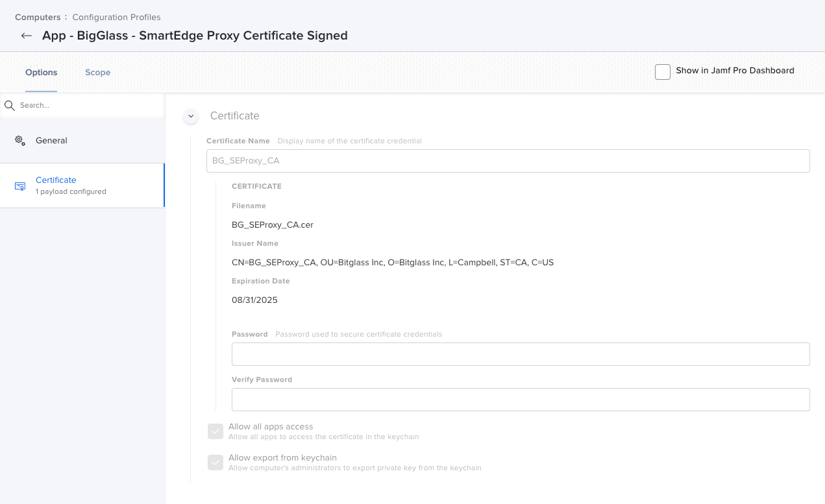825x504 pixels.
Task: Select the Certificate payload in sidebar
Action: (56, 180)
